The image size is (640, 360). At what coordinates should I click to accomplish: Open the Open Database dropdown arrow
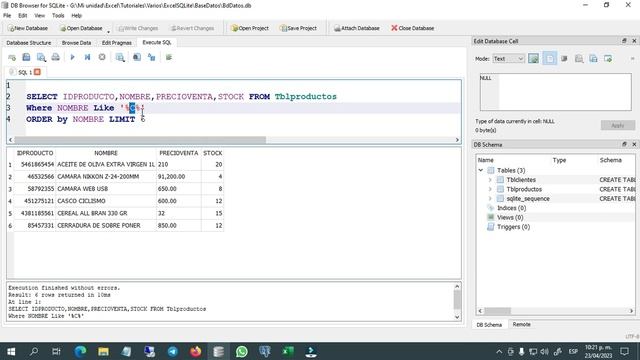(x=109, y=31)
